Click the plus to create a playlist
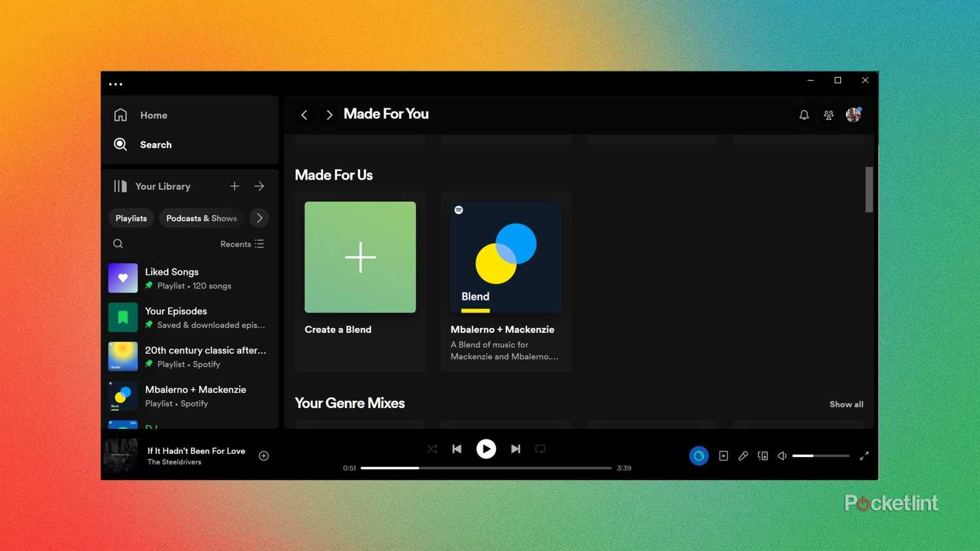Viewport: 980px width, 551px height. (x=235, y=186)
